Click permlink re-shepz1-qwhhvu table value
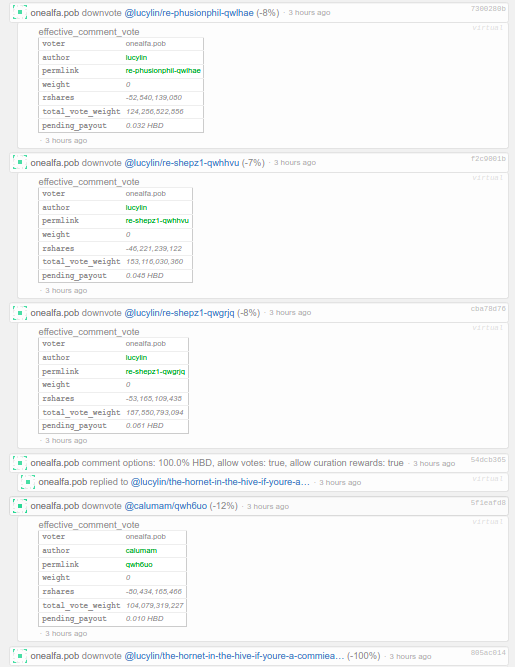Screen dimensions: 515x667 pyautogui.click(x=157, y=220)
